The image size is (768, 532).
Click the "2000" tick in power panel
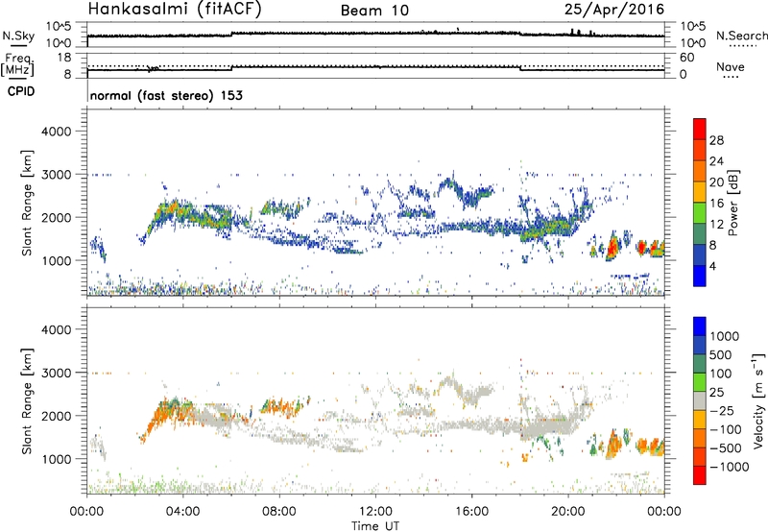click(56, 217)
